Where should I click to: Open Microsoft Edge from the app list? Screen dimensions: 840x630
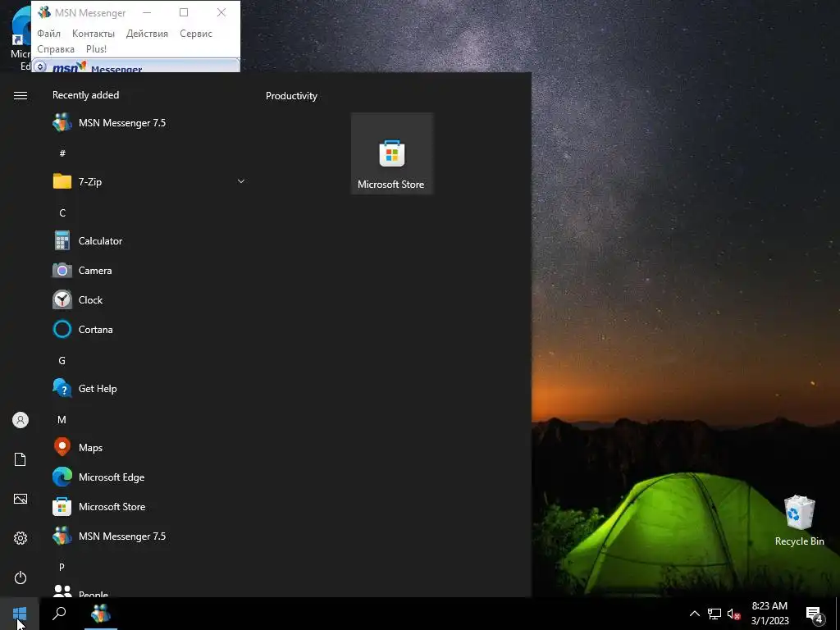(x=150, y=477)
